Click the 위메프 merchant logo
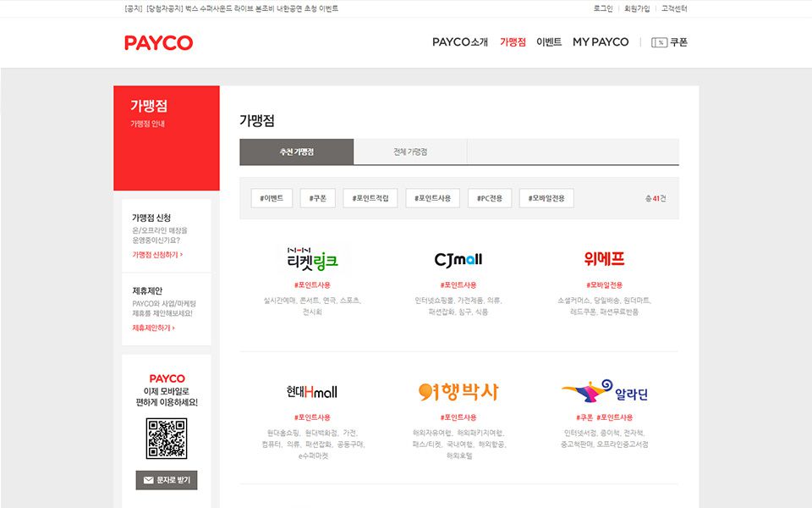Screen dimensions: 812x508 604,259
